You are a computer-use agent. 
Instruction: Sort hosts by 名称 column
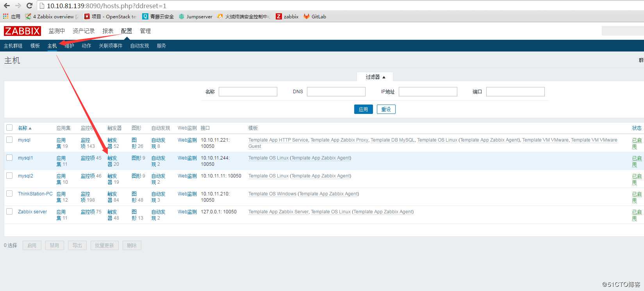pyautogui.click(x=25, y=128)
